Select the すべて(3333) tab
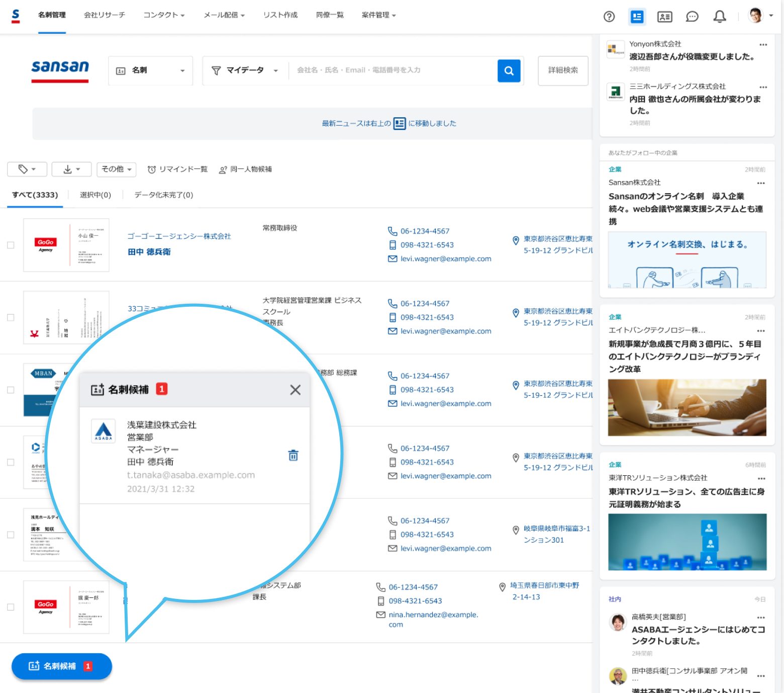The image size is (784, 693). point(35,195)
